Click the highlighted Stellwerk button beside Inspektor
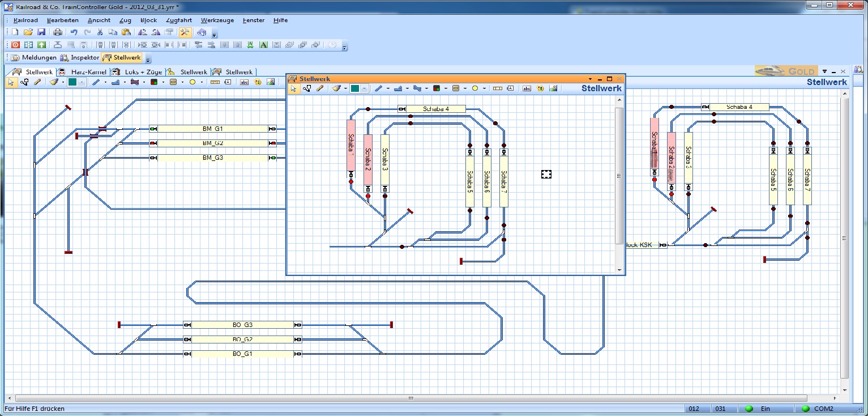This screenshot has height=416, width=868. pos(121,58)
